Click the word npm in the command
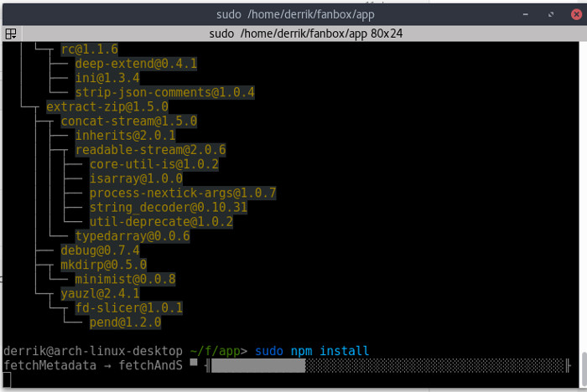Image resolution: width=587 pixels, height=392 pixels. 301,351
